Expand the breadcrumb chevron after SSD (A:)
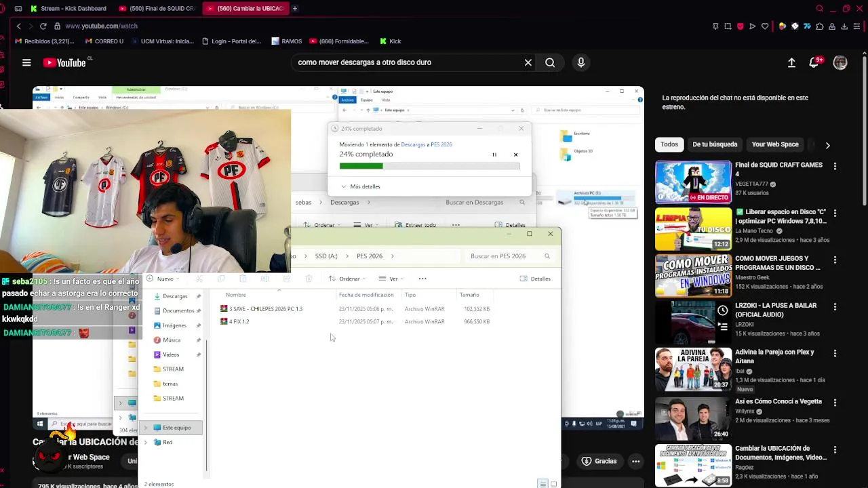The image size is (868, 488). pyautogui.click(x=347, y=256)
